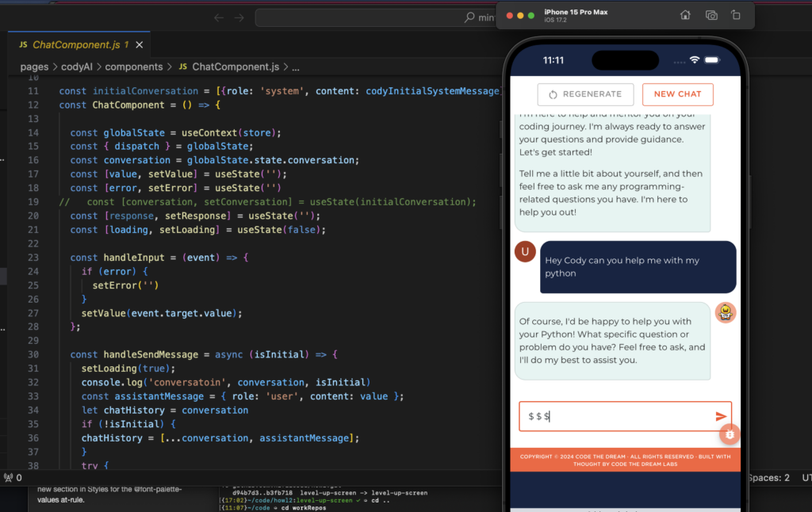Click the 'codyAI' breadcrumb
812x512 pixels.
[x=77, y=67]
